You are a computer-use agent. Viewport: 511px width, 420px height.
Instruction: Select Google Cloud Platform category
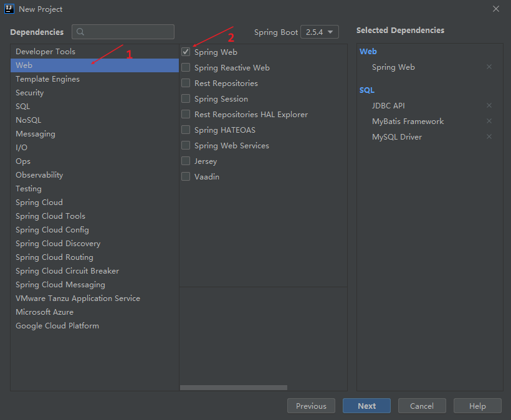pos(95,325)
